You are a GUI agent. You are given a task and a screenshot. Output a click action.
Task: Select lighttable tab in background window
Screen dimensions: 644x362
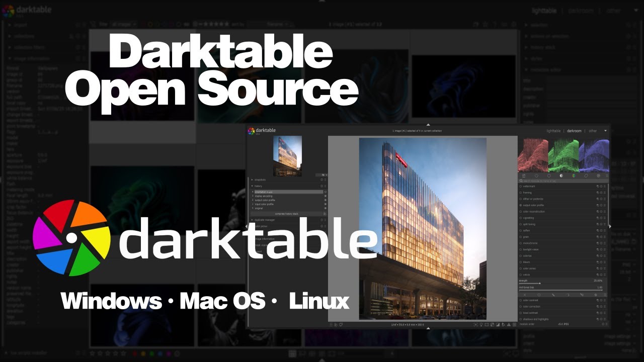point(545,10)
